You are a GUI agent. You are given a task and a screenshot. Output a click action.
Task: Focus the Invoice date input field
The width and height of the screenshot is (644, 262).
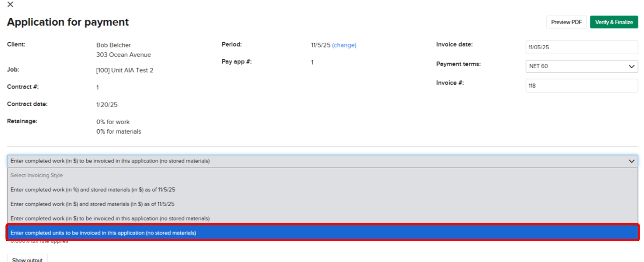pos(581,47)
